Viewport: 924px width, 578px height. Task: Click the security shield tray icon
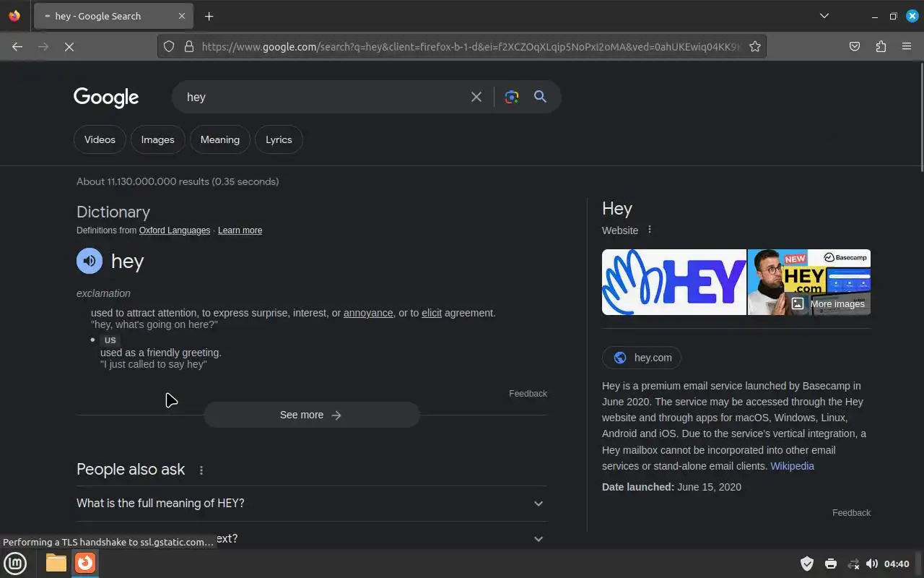point(807,564)
